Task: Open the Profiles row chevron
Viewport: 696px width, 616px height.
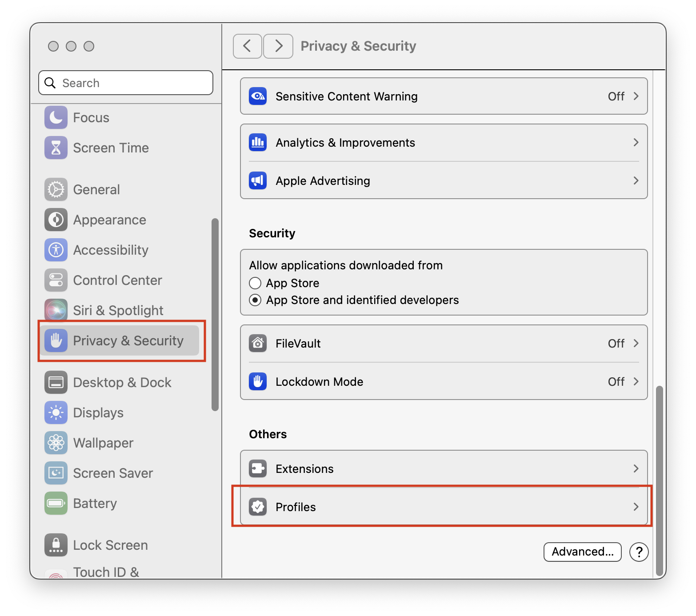Action: (636, 507)
